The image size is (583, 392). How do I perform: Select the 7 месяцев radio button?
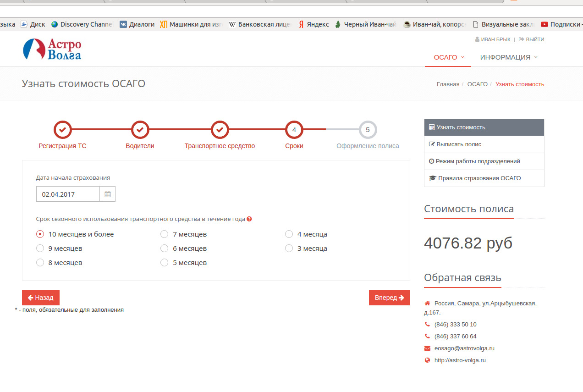point(165,234)
